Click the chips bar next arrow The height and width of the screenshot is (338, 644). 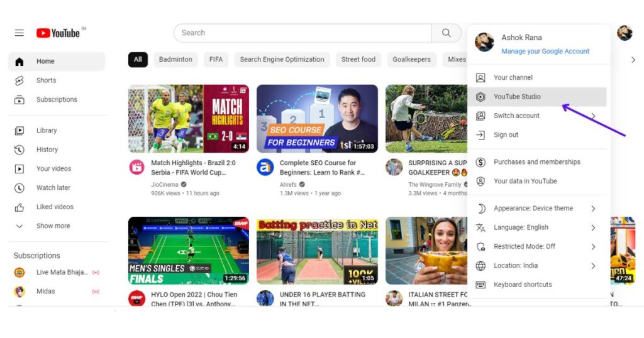click(633, 60)
